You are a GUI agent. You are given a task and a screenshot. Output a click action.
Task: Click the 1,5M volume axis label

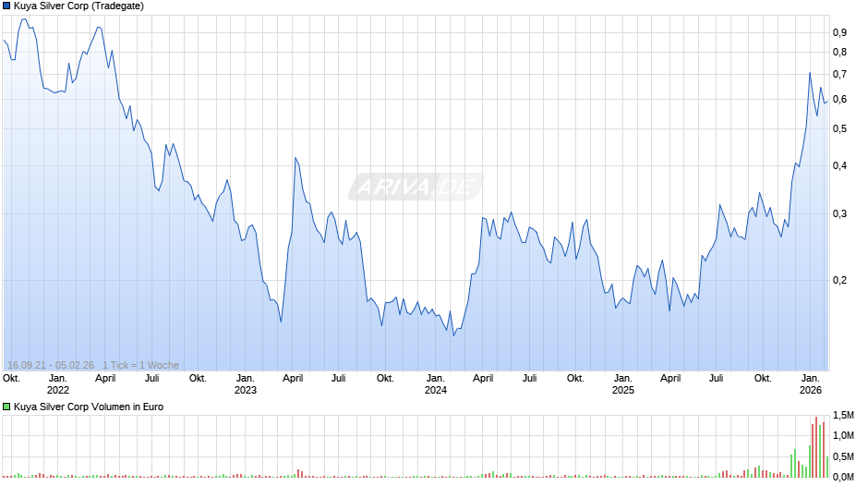click(843, 416)
